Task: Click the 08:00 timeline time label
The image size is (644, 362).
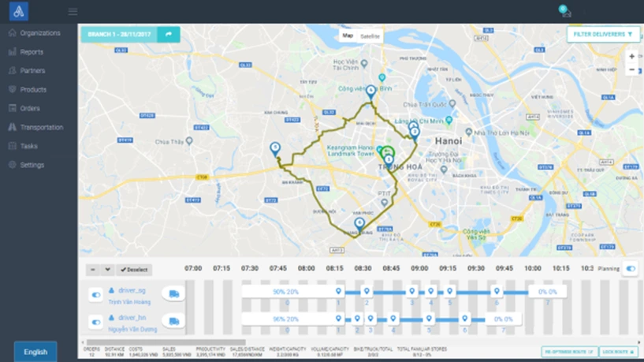Action: pyautogui.click(x=307, y=268)
